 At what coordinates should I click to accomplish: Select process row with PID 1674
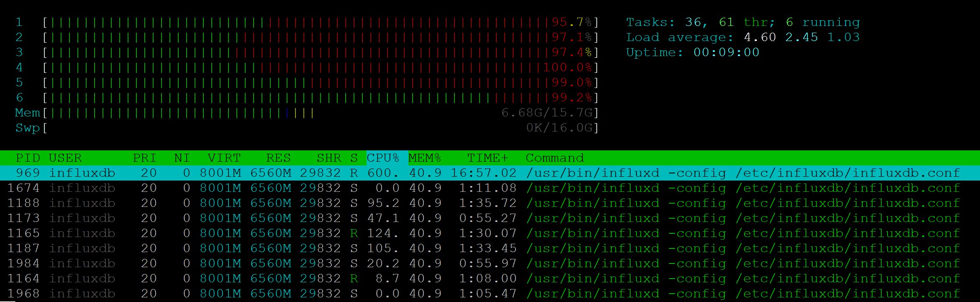tap(490, 188)
